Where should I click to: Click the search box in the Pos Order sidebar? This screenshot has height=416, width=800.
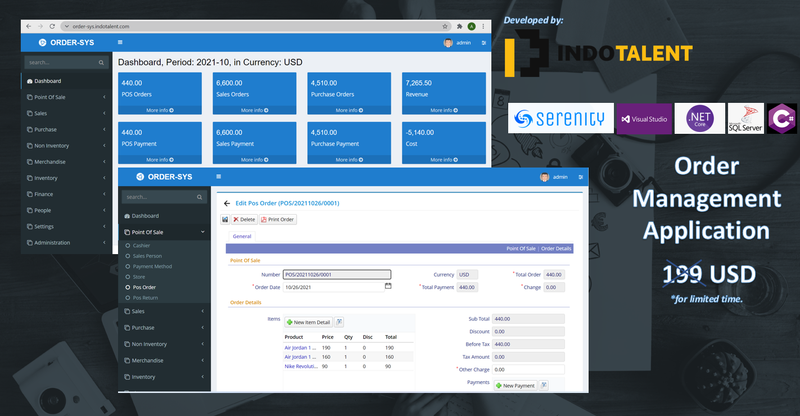pyautogui.click(x=164, y=197)
